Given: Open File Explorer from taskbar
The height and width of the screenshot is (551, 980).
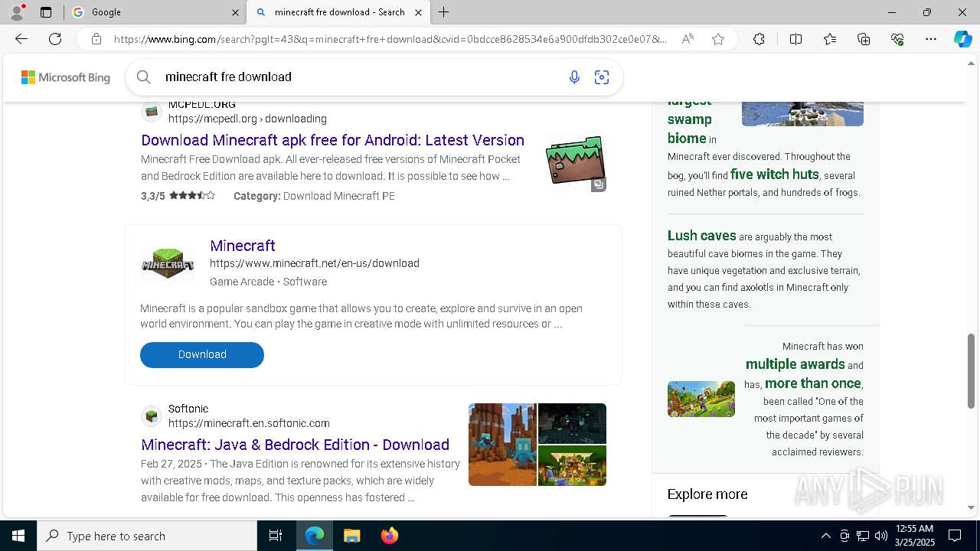Looking at the screenshot, I should pyautogui.click(x=351, y=536).
